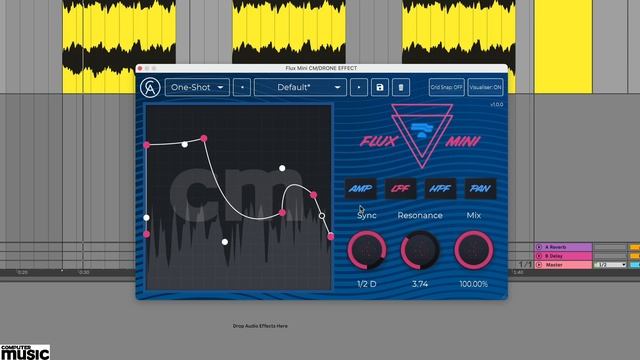Click the Drop Audio Effects Here area
The image size is (640, 360).
[260, 326]
